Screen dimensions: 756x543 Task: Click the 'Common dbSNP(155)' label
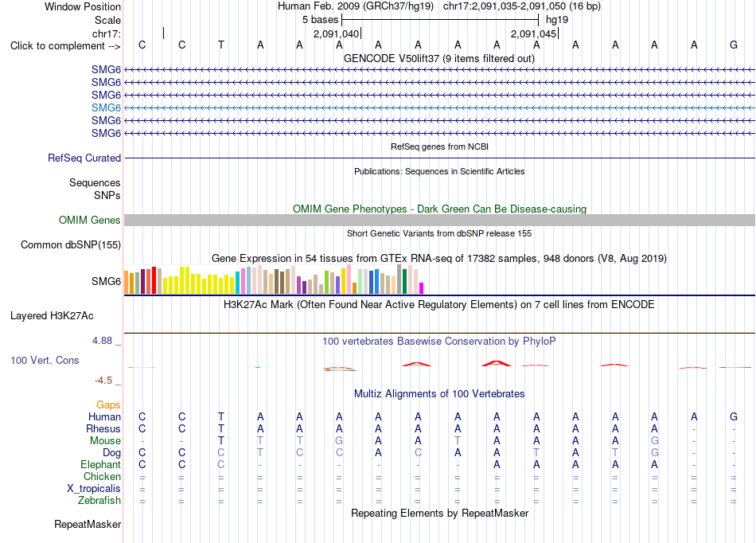[71, 245]
